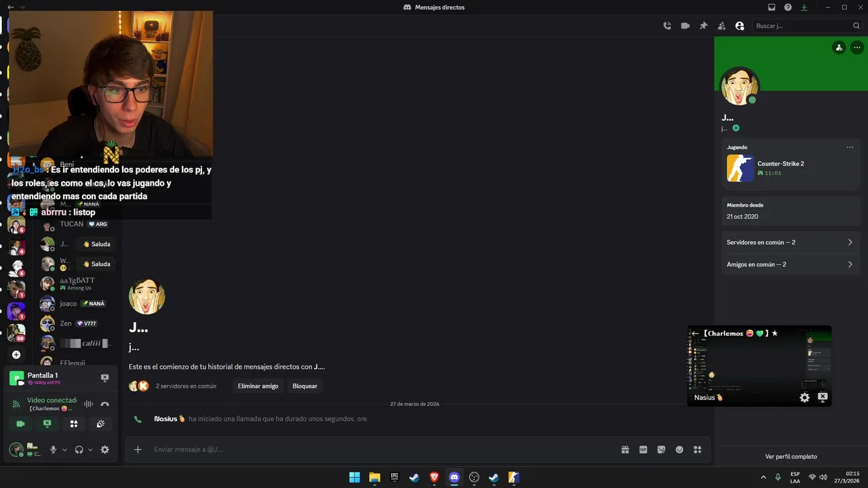Stop sharing Pantalla 1 in the stream panel

104,378
